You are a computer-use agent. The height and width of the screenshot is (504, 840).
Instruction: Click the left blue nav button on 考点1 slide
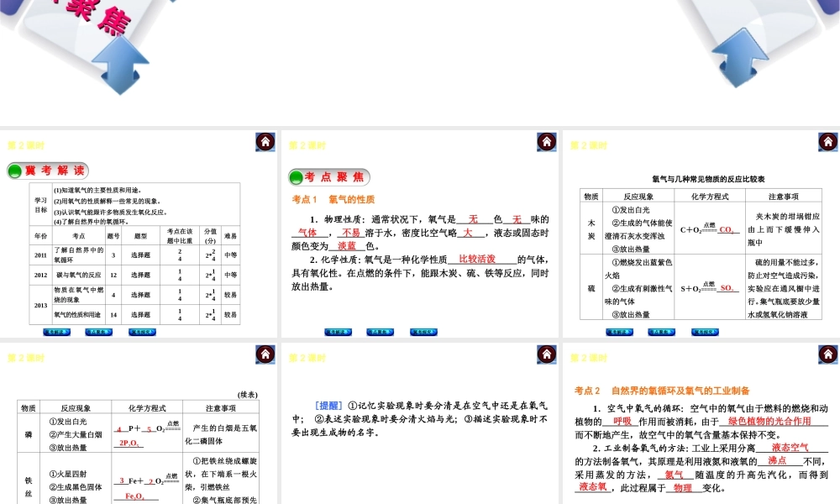338,332
